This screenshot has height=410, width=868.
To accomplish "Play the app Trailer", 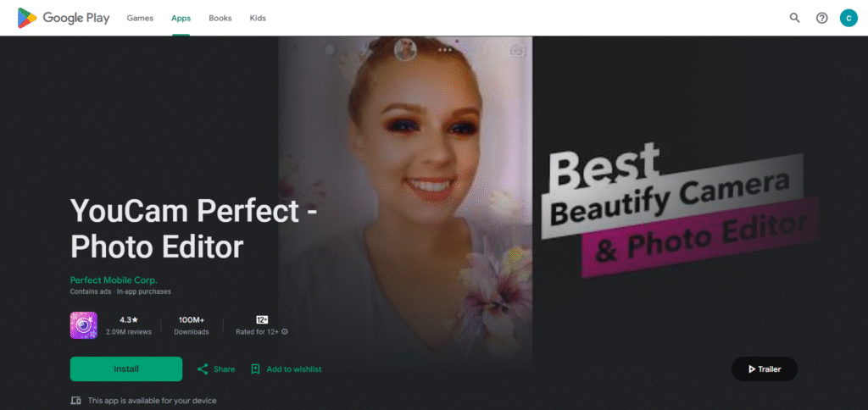I will coord(765,369).
